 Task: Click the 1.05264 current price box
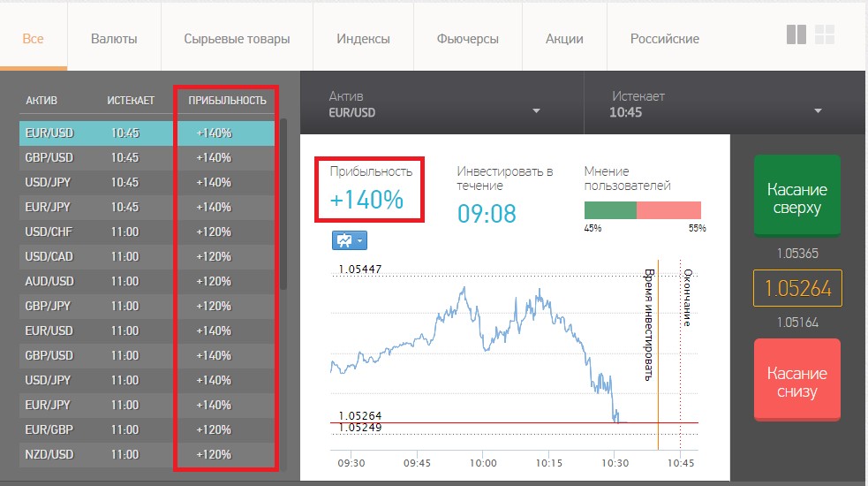[x=797, y=288]
